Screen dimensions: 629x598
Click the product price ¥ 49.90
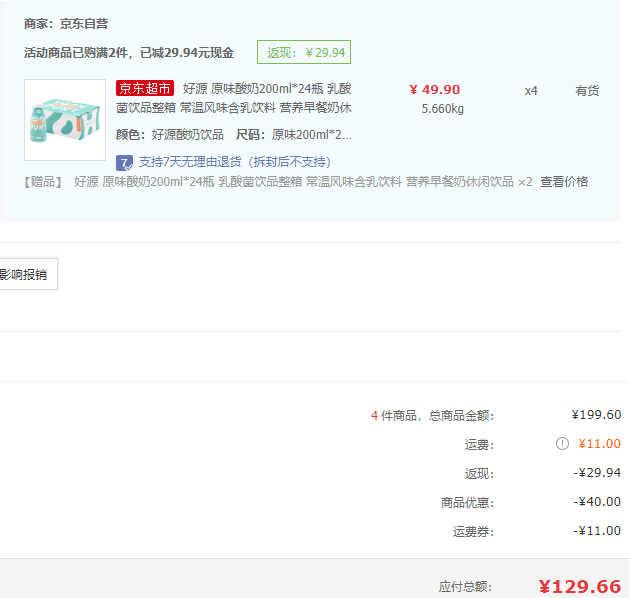pos(435,89)
